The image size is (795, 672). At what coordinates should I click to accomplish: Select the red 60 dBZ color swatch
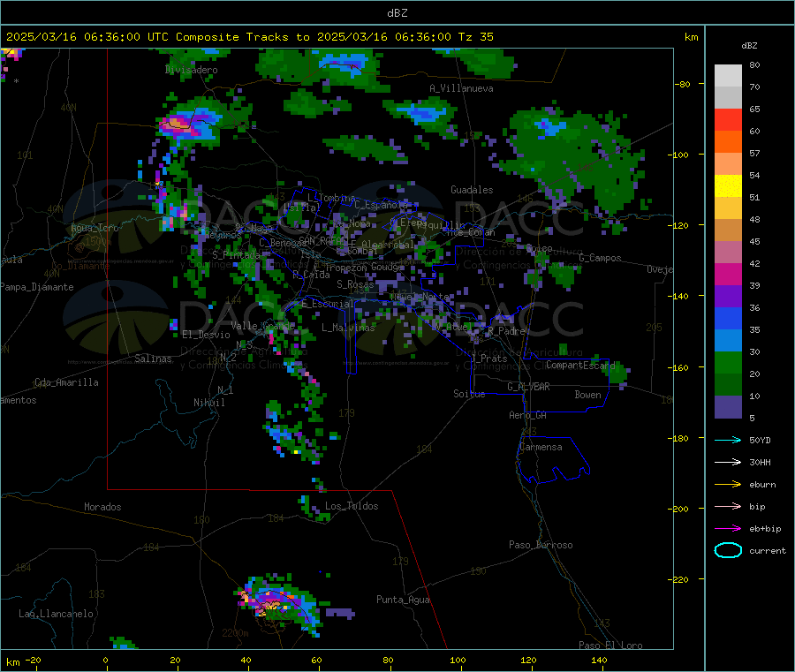tap(728, 119)
